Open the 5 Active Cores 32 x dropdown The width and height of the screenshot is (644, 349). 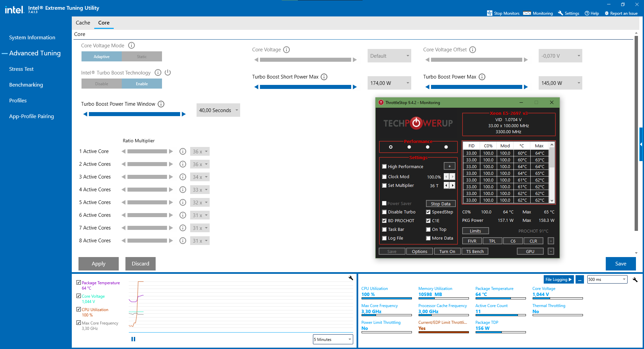200,202
